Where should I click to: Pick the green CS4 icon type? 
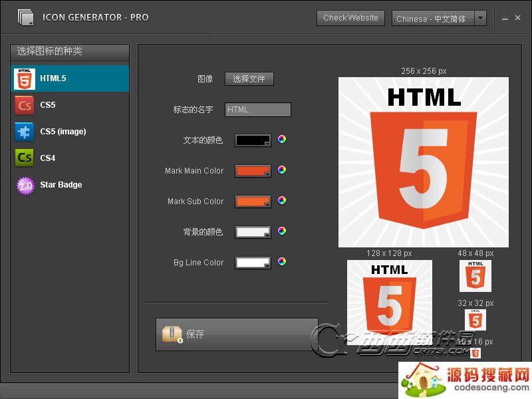25,158
